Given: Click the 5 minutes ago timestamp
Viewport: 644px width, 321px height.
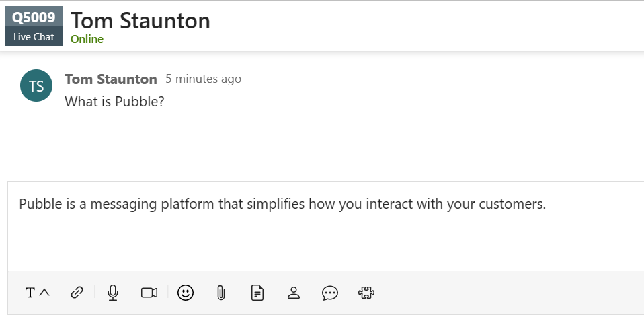Looking at the screenshot, I should click(x=203, y=79).
